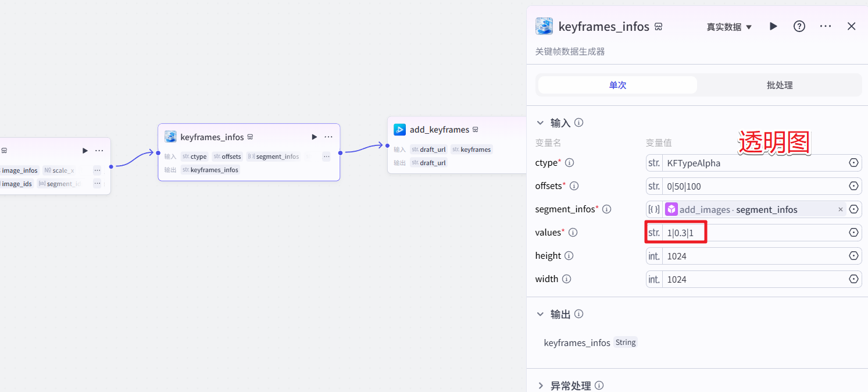This screenshot has width=868, height=392.
Task: Collapse the 输出 section
Action: pyautogui.click(x=541, y=314)
